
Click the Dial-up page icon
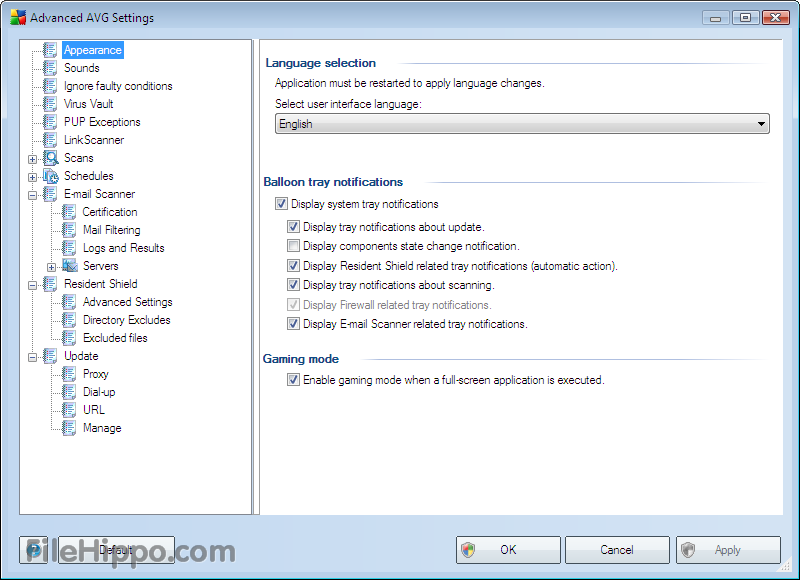[69, 392]
